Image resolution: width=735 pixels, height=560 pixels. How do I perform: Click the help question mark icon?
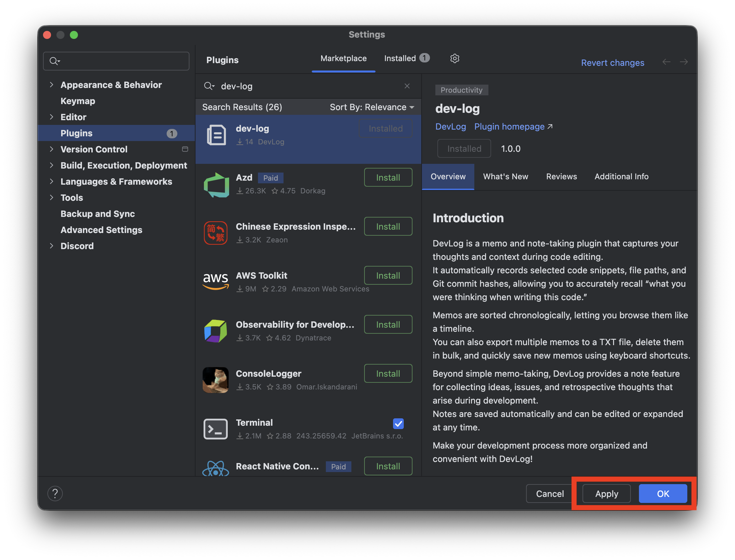(x=55, y=494)
